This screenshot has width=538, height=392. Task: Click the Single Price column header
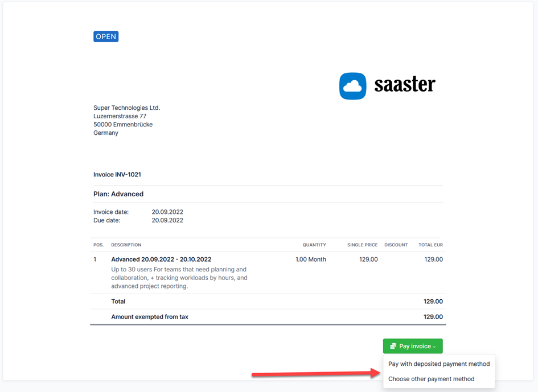[x=362, y=245]
